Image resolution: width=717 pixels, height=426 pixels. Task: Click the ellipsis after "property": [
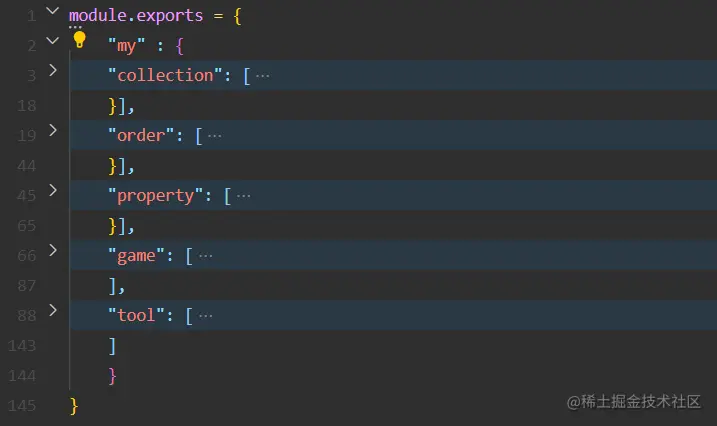click(x=243, y=196)
